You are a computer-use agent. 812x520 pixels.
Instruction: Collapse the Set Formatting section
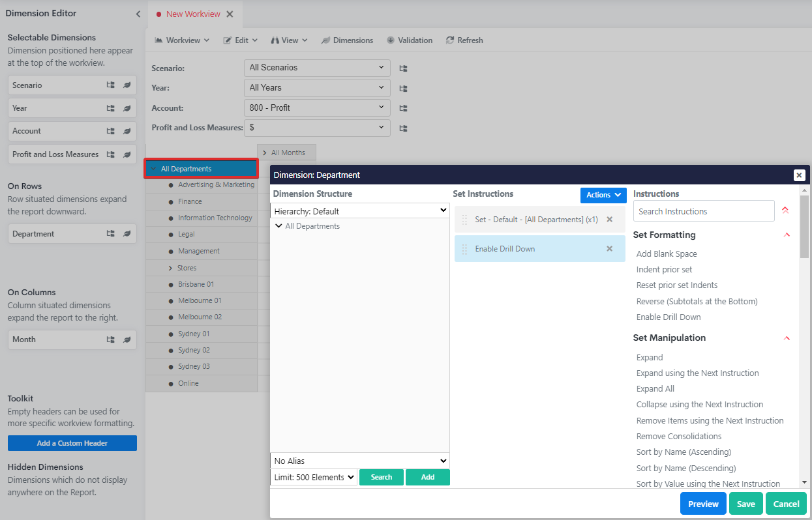(x=787, y=235)
